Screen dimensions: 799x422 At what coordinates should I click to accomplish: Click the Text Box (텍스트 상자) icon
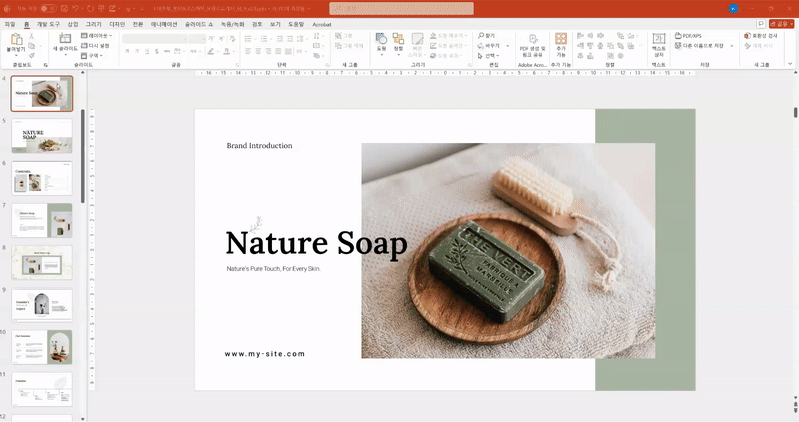659,39
